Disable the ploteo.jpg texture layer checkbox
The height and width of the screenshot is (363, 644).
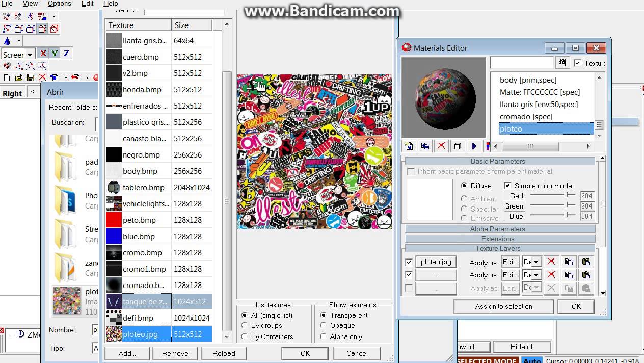click(x=409, y=262)
